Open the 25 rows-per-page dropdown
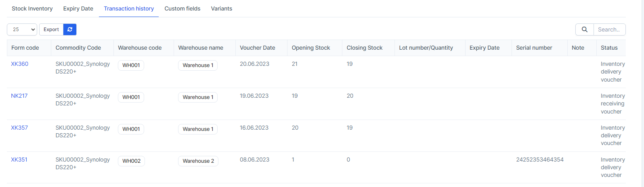The image size is (644, 187). coord(22,29)
